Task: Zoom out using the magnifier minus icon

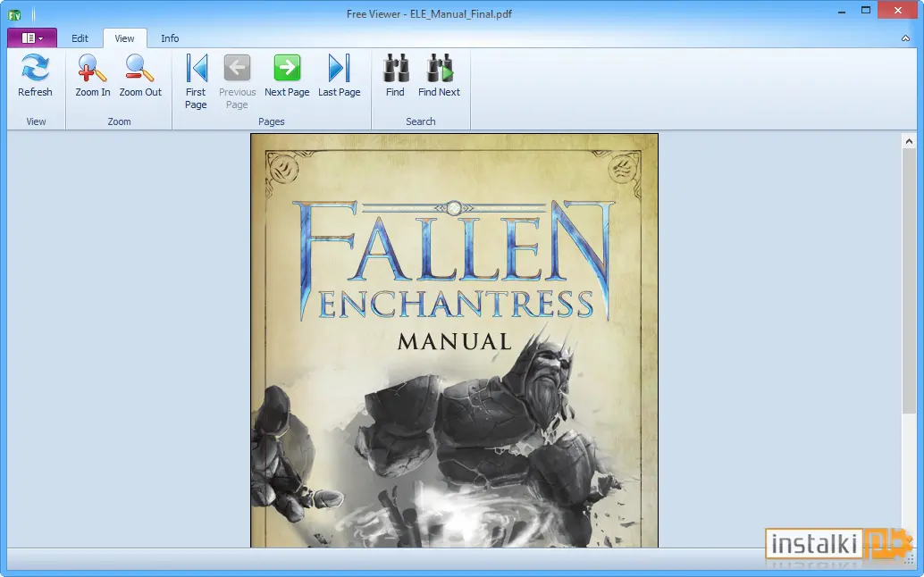Action: (x=139, y=68)
